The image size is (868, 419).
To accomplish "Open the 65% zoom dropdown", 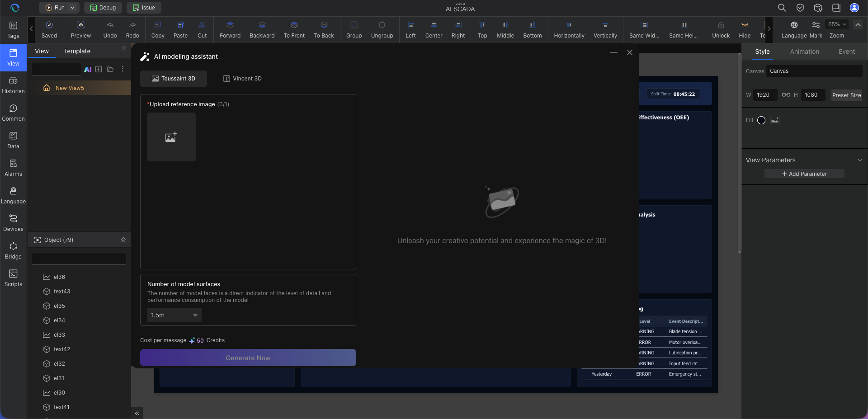I will [836, 24].
